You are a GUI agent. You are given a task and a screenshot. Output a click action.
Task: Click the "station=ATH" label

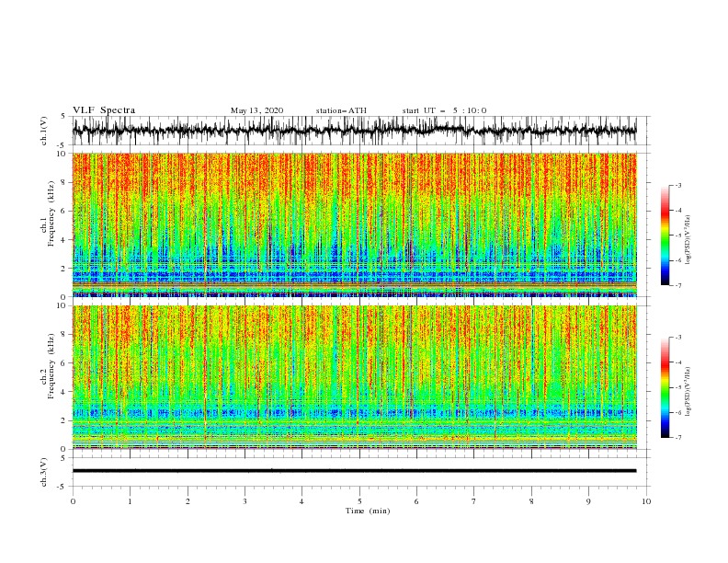(x=341, y=110)
